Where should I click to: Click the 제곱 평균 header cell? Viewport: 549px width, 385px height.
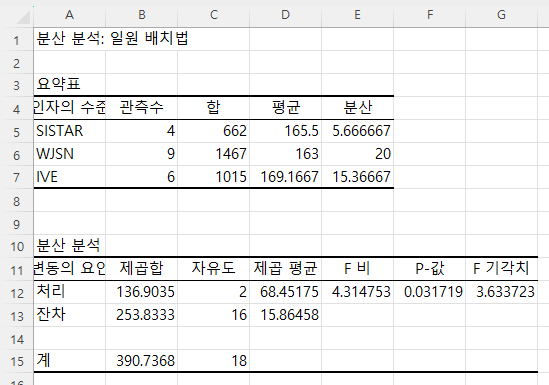point(285,269)
